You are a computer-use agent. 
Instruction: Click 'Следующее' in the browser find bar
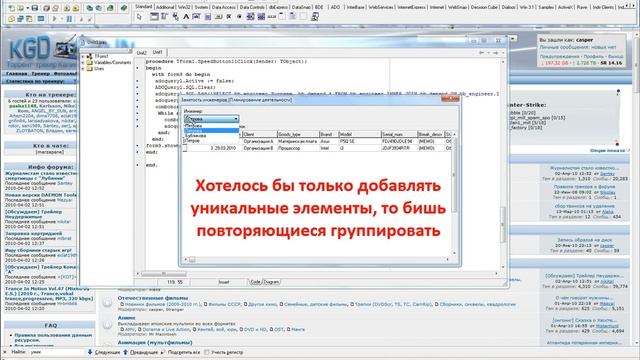coord(104,352)
